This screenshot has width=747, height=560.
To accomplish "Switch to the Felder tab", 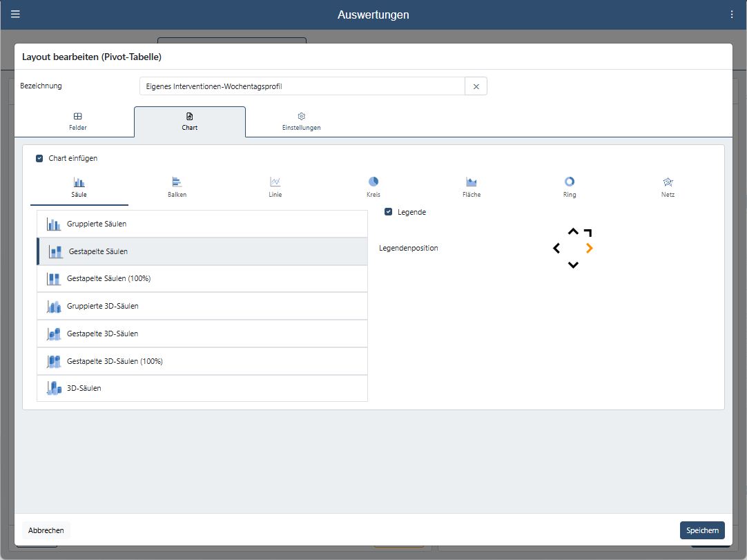I will coord(77,122).
